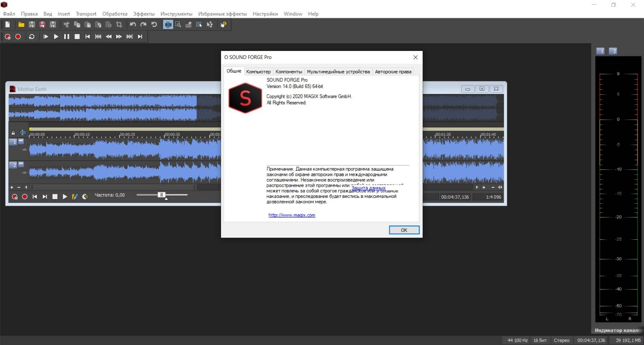Image resolution: width=644 pixels, height=345 pixels.
Task: Open the Авторские права tab
Action: (x=393, y=72)
